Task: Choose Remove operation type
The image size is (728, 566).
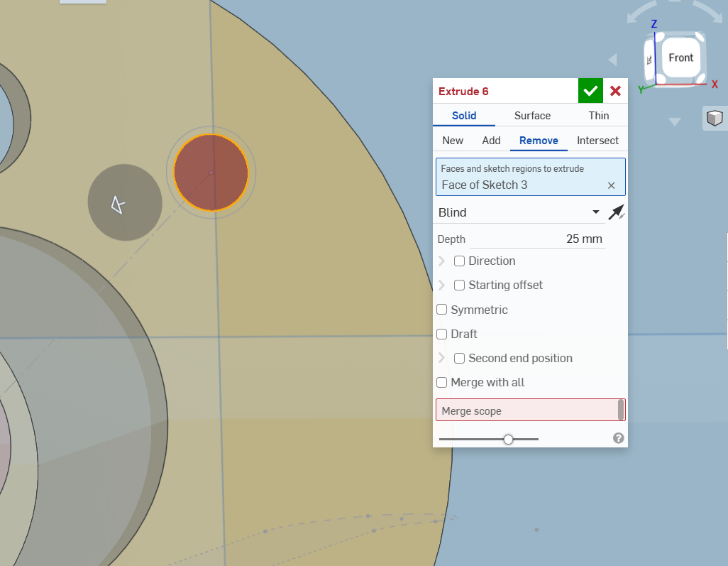Action: click(x=539, y=141)
